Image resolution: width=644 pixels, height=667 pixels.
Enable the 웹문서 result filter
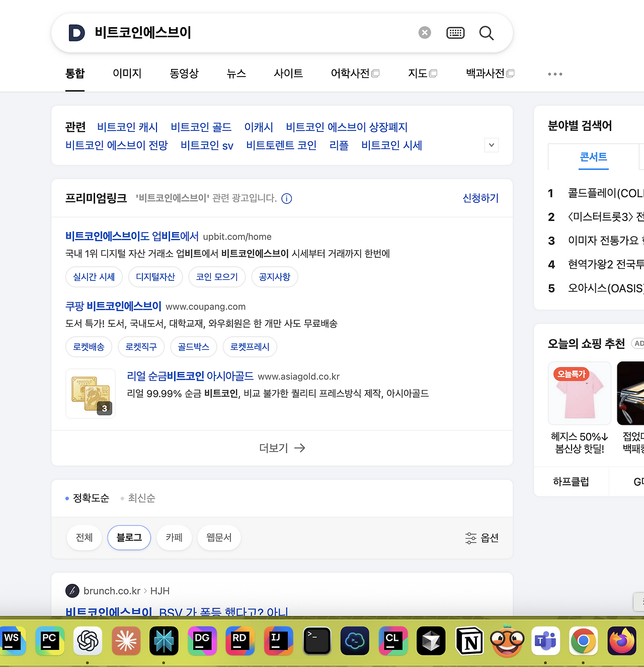click(x=219, y=538)
